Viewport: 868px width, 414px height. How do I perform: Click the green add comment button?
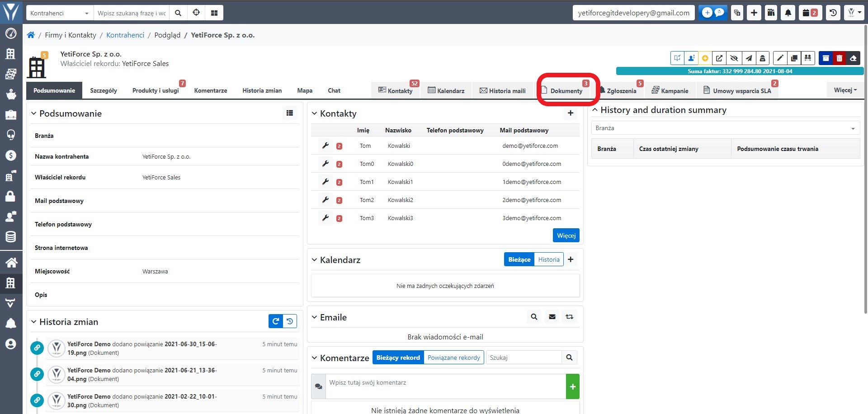[572, 386]
